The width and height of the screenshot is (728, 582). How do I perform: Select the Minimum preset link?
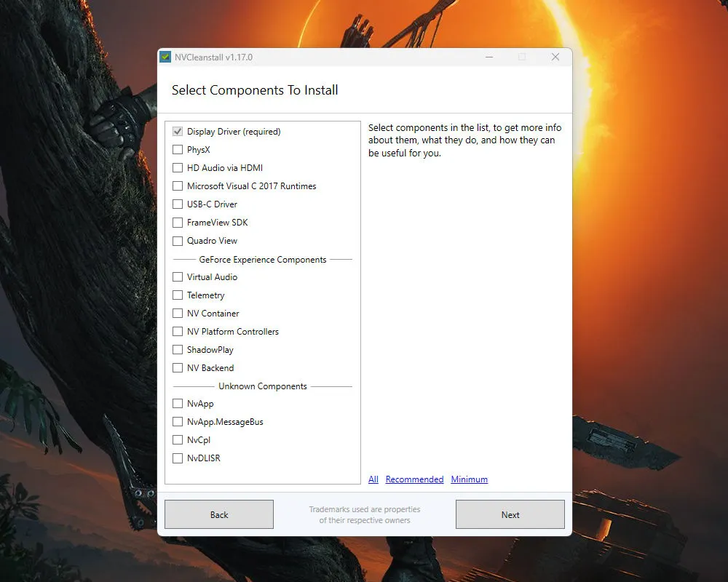470,479
